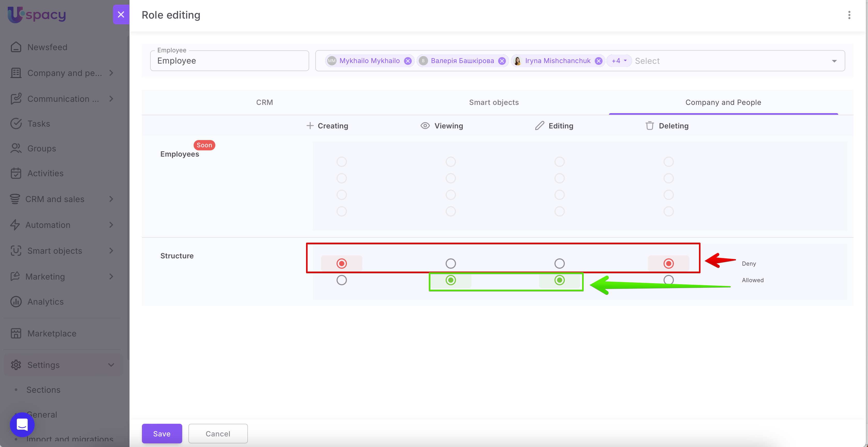Open the chat support bubble
The image size is (868, 447).
click(x=22, y=425)
